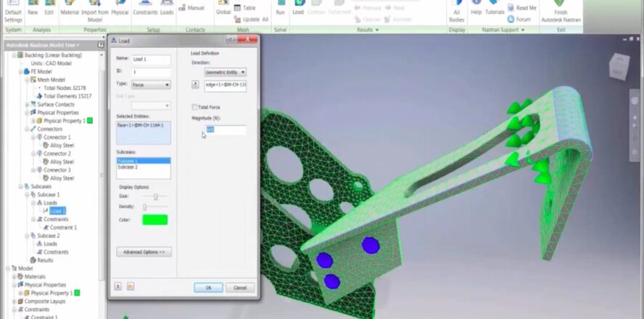
Task: Click Total Nodes 32178 tree row
Action: (x=65, y=88)
